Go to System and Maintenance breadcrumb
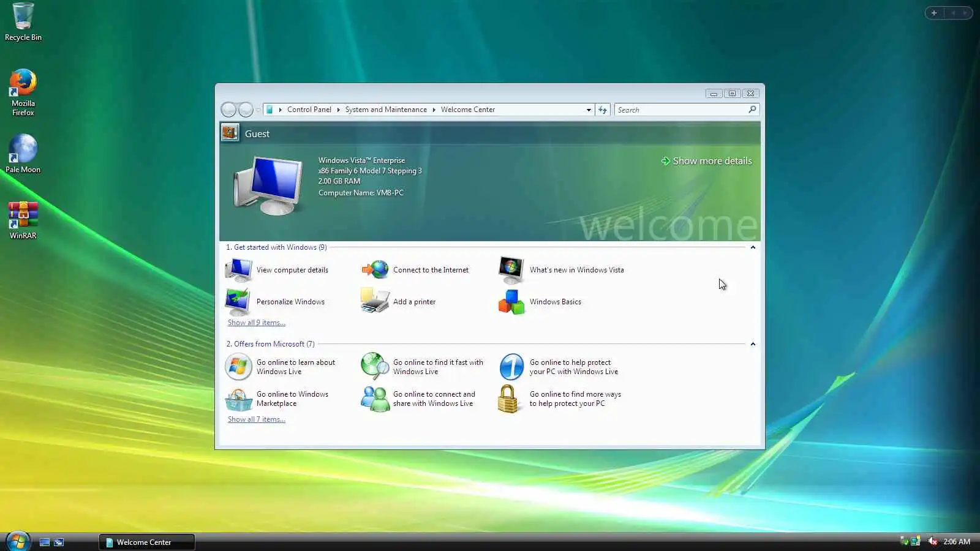The height and width of the screenshot is (551, 980). 386,110
